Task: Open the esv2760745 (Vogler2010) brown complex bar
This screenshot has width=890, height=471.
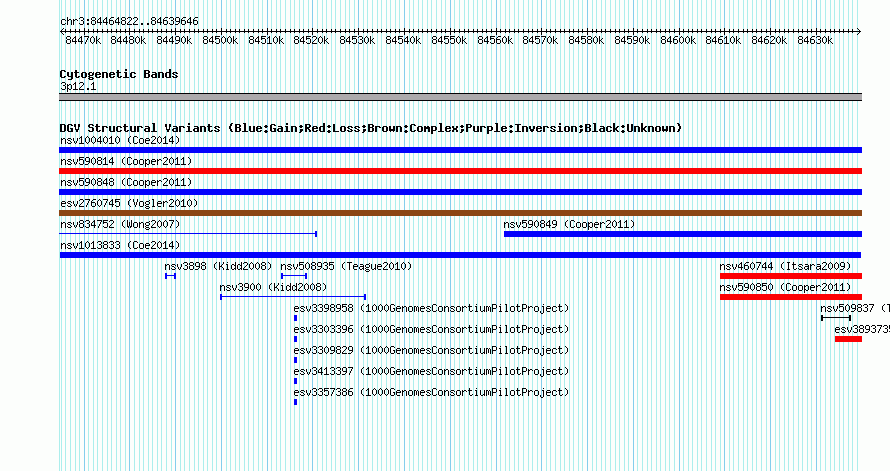Action: tap(460, 213)
